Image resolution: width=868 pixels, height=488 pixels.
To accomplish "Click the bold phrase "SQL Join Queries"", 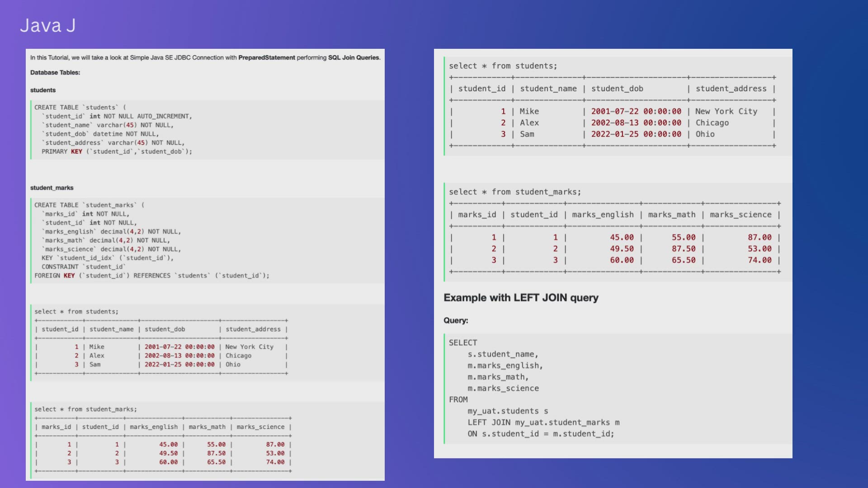I will point(354,58).
